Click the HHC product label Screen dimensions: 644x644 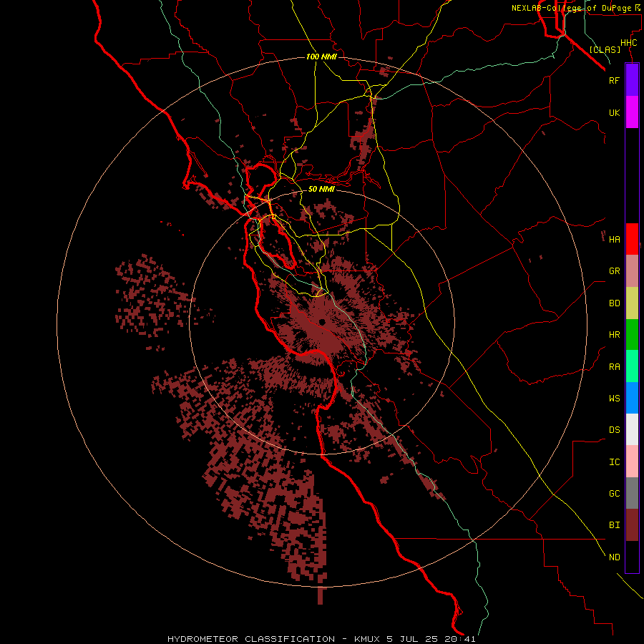point(628,43)
